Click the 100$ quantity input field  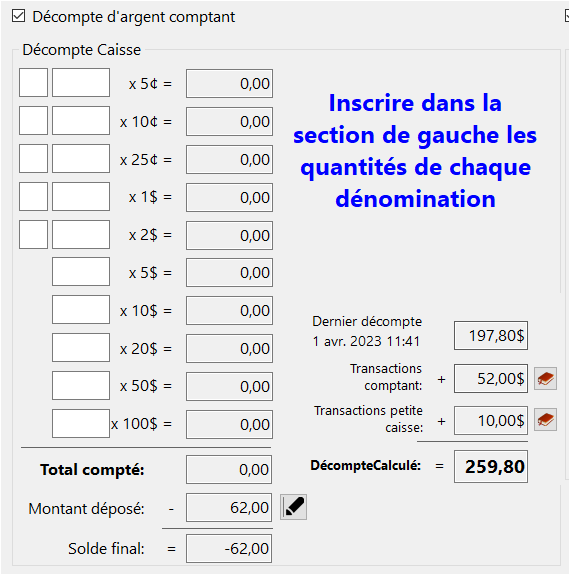tap(81, 424)
